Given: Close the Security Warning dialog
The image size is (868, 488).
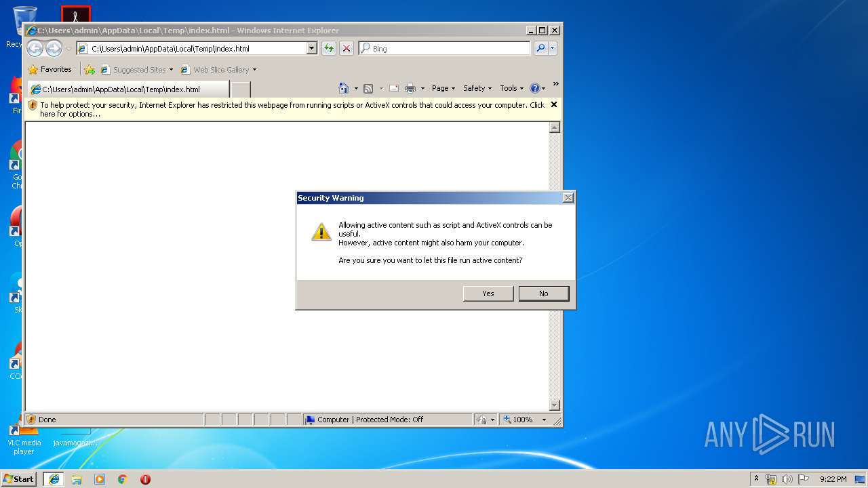Looking at the screenshot, I should click(x=568, y=198).
